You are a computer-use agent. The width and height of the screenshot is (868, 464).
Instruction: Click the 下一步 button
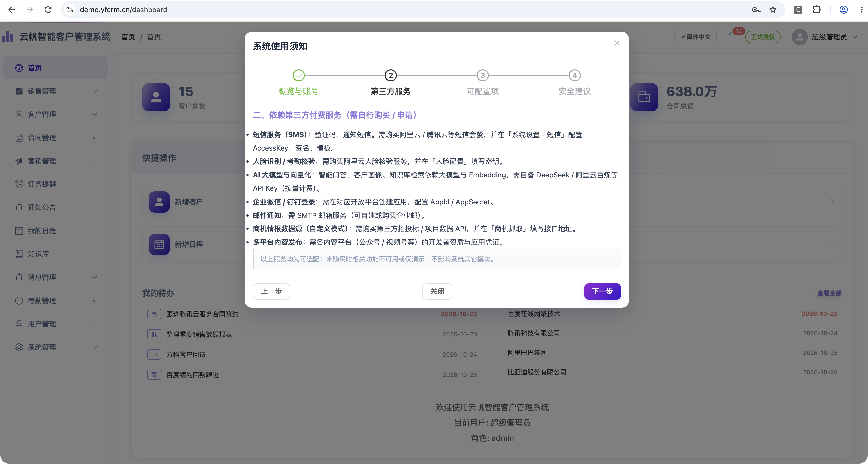click(x=602, y=291)
